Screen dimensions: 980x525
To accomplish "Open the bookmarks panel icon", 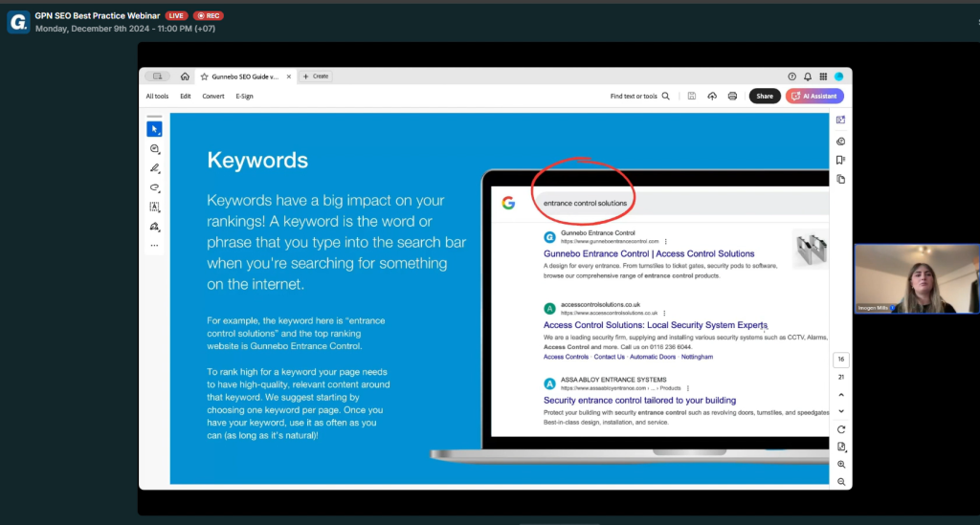I will click(x=840, y=161).
